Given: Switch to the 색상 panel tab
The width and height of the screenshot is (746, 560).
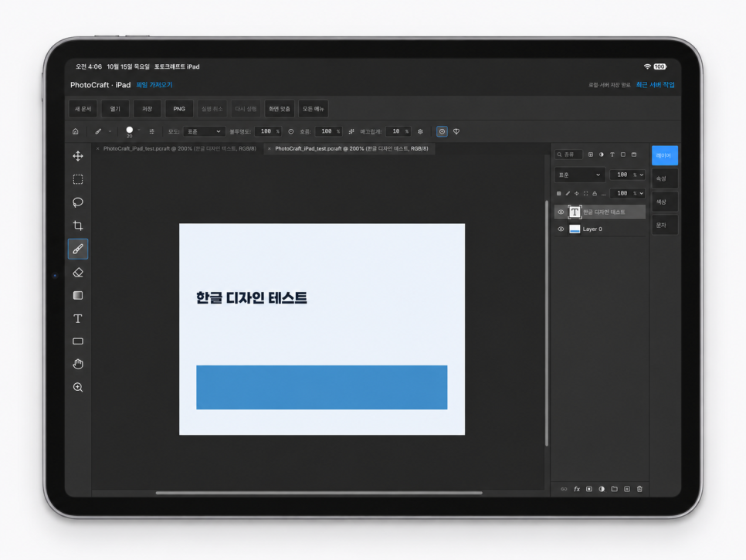Looking at the screenshot, I should (x=664, y=202).
